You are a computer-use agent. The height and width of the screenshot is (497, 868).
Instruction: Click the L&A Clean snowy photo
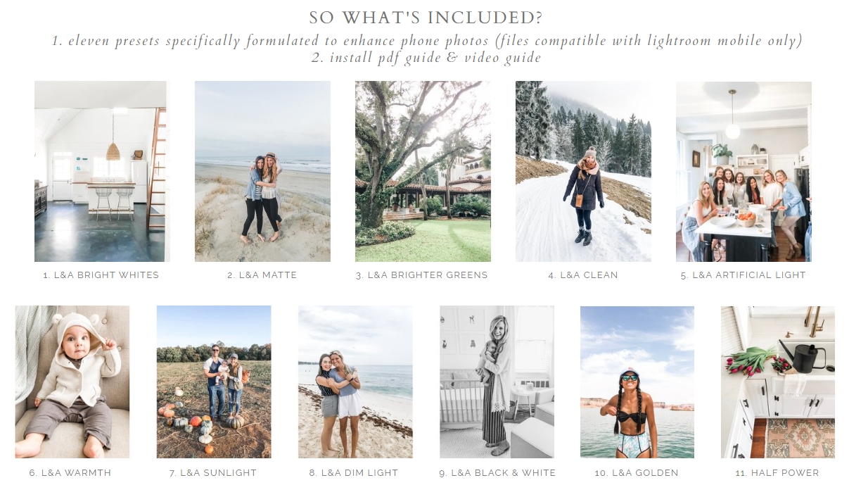coord(583,171)
